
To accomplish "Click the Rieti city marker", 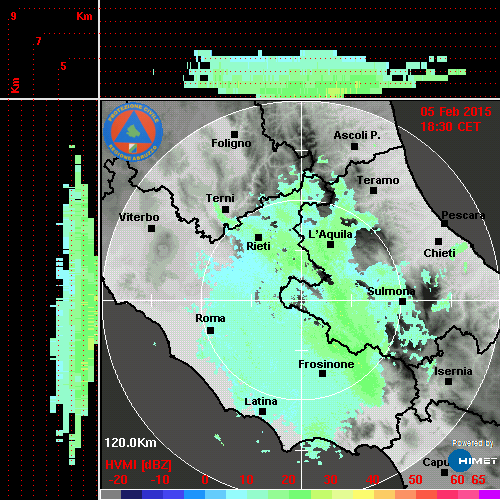I will (x=258, y=237).
